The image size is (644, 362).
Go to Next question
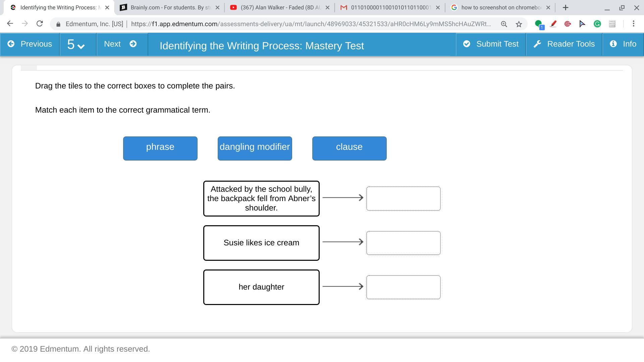pyautogui.click(x=120, y=44)
